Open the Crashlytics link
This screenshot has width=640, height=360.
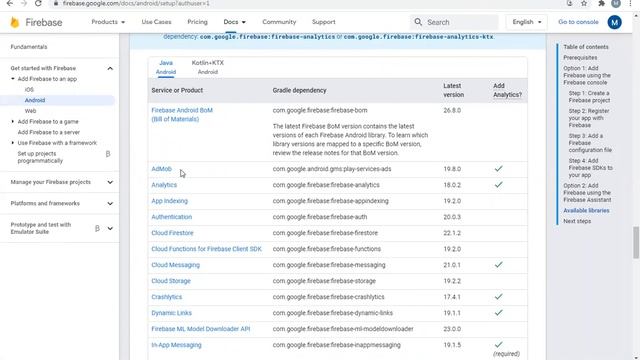[167, 297]
